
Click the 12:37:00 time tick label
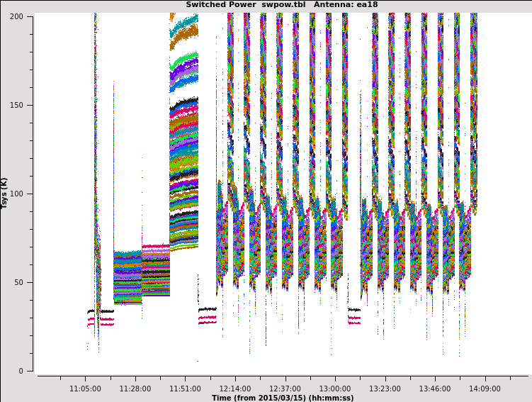285,389
